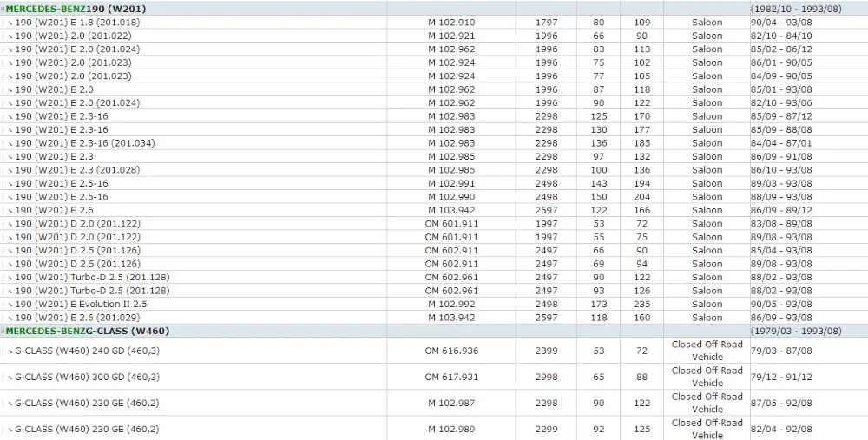Collapse the MERCEDES-BENZ G-CLASS (W460) group
The image size is (868, 440).
click(x=3, y=331)
